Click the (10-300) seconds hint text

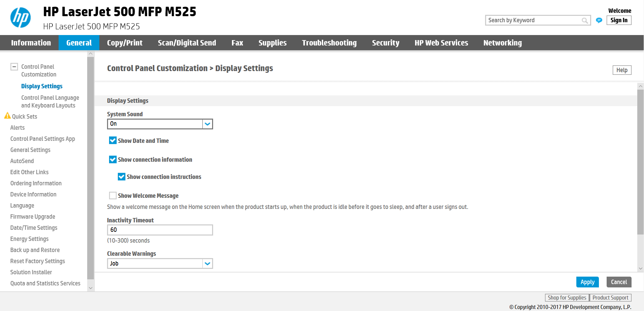pyautogui.click(x=128, y=241)
